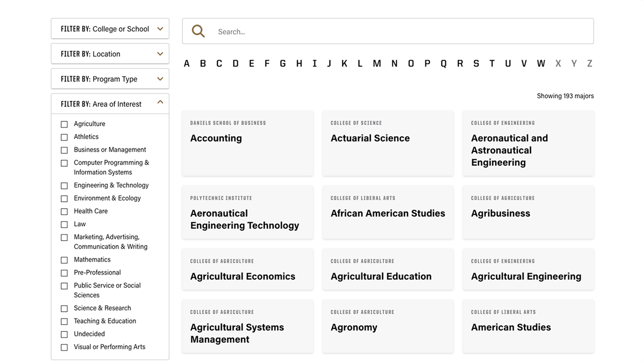The width and height of the screenshot is (644, 362).
Task: Open the Location filter dropdown
Action: (x=110, y=54)
